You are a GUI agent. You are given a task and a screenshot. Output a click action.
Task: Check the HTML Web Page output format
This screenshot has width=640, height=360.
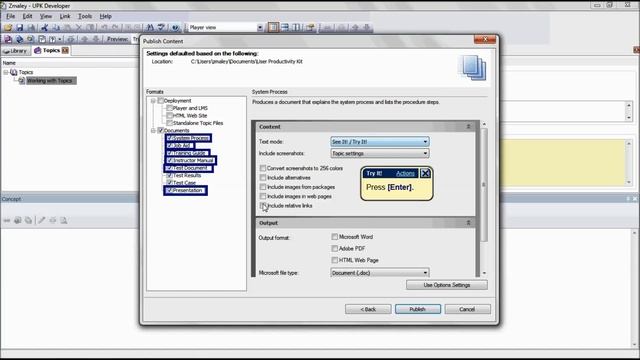click(x=335, y=260)
